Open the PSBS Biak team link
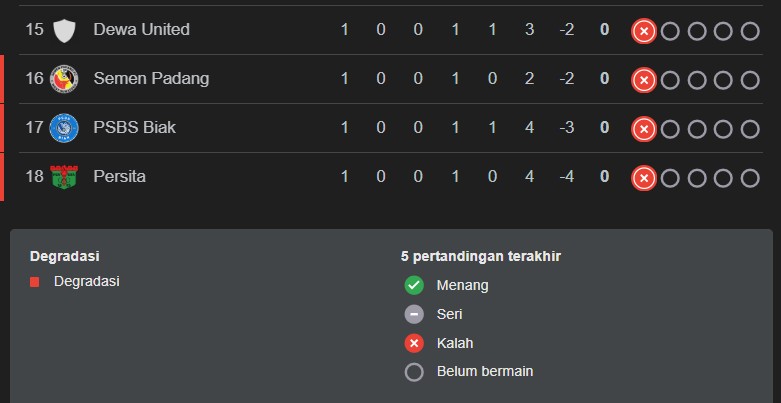This screenshot has height=403, width=781. pyautogui.click(x=134, y=128)
